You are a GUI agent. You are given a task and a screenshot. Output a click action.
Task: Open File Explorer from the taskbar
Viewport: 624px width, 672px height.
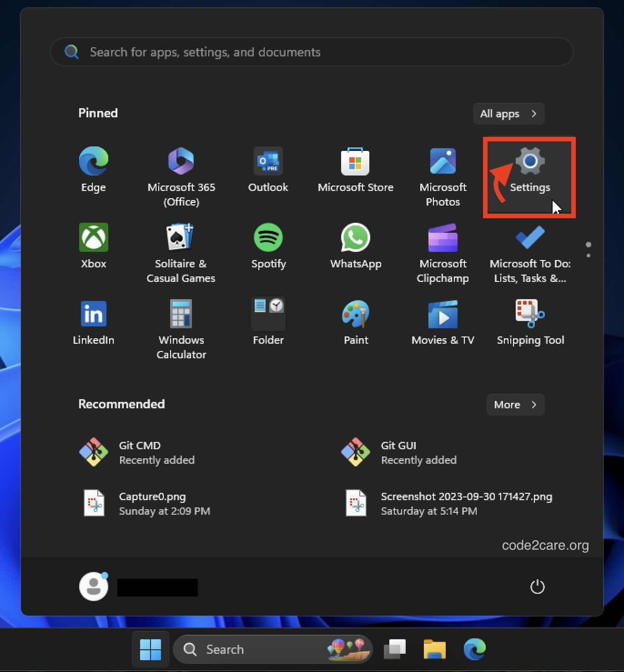coord(434,649)
